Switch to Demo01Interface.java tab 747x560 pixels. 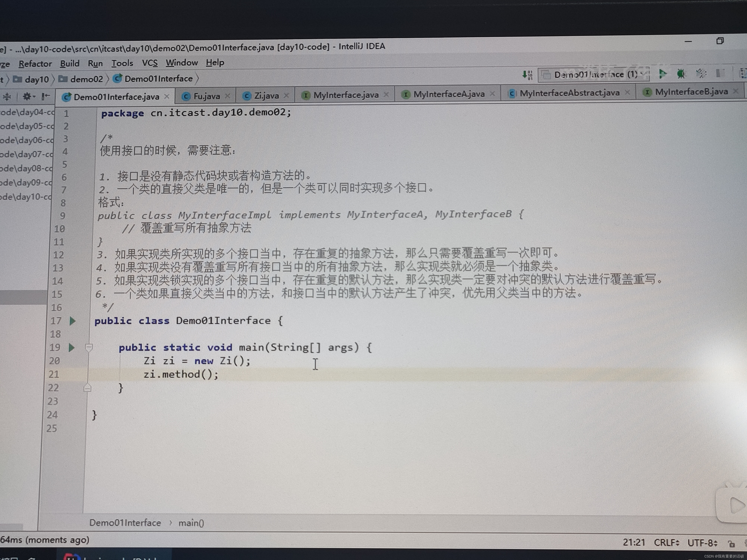click(116, 97)
